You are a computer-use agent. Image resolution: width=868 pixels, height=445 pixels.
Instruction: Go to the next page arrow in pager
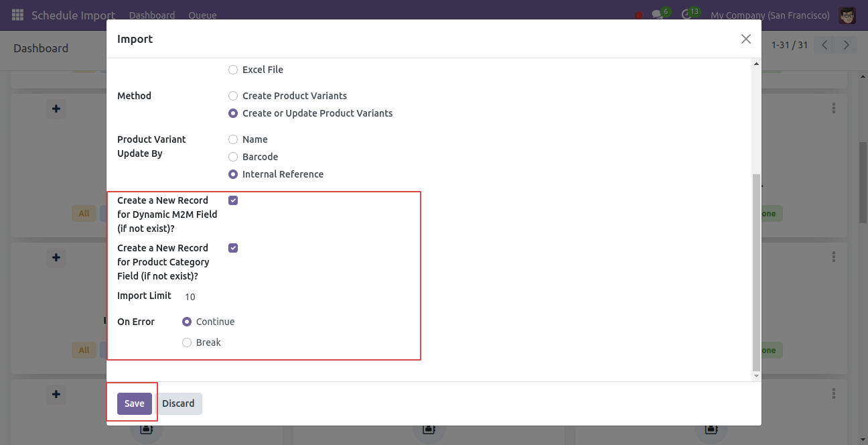pyautogui.click(x=847, y=45)
